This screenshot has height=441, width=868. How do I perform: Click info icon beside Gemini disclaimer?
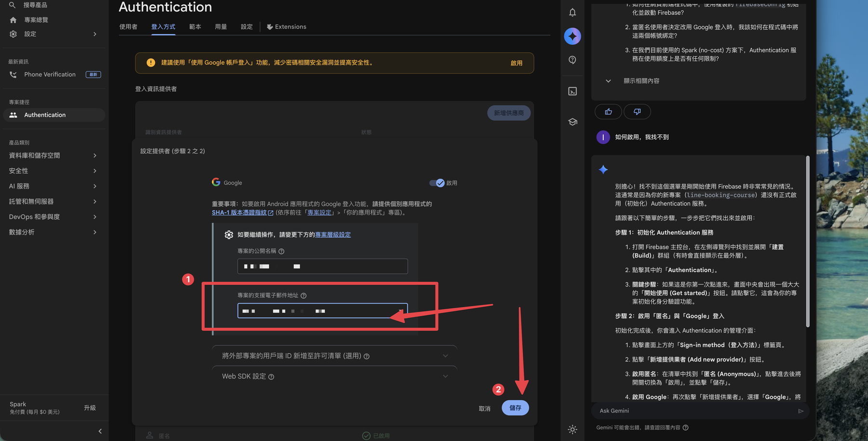pyautogui.click(x=686, y=428)
